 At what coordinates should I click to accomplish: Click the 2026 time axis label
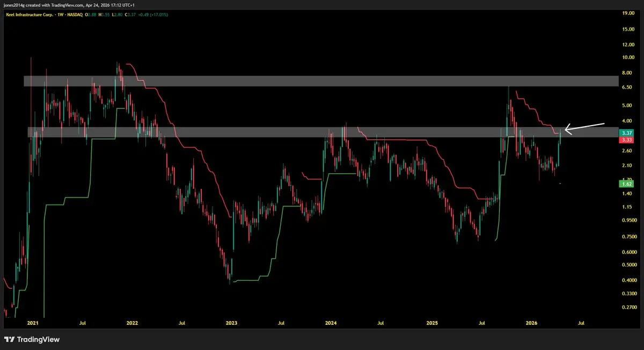tap(531, 324)
